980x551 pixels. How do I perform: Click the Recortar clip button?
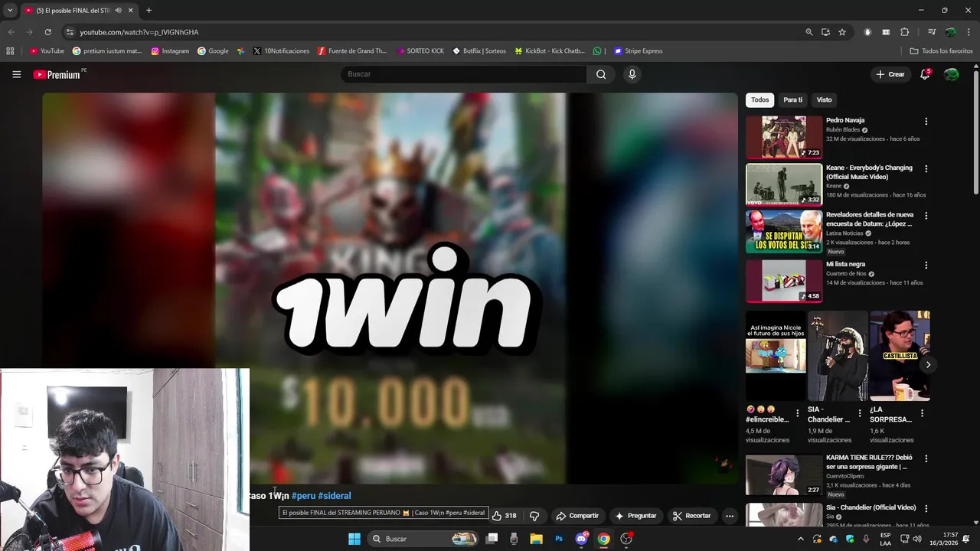(691, 516)
